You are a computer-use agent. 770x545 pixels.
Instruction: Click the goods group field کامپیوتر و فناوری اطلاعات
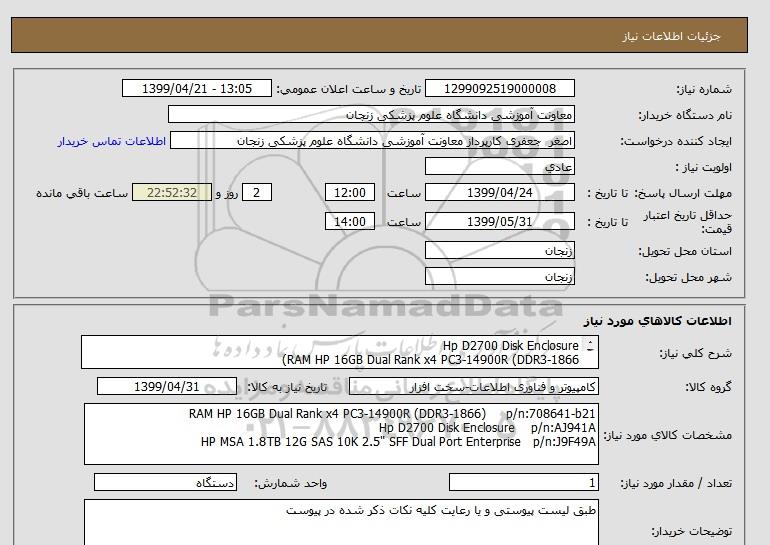pyautogui.click(x=474, y=386)
